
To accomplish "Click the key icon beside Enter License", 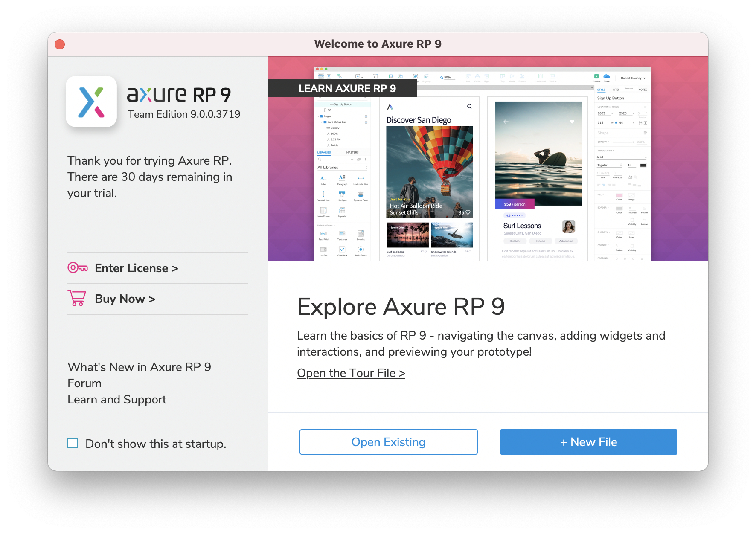I will click(x=78, y=268).
